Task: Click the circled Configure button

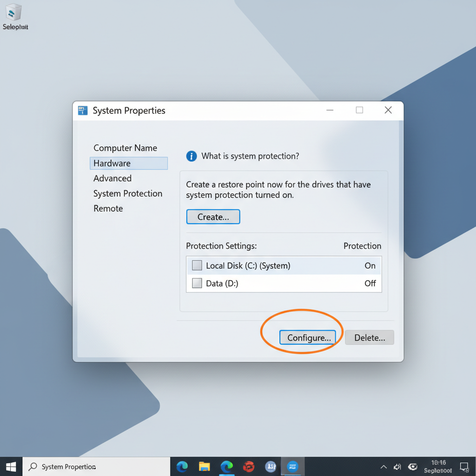Action: click(308, 337)
